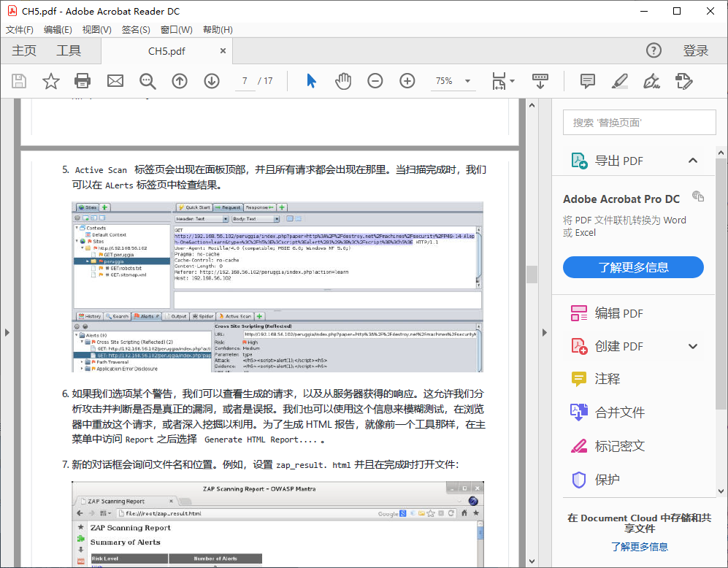Click 登录 sign-in button
728x568 pixels.
coord(695,50)
